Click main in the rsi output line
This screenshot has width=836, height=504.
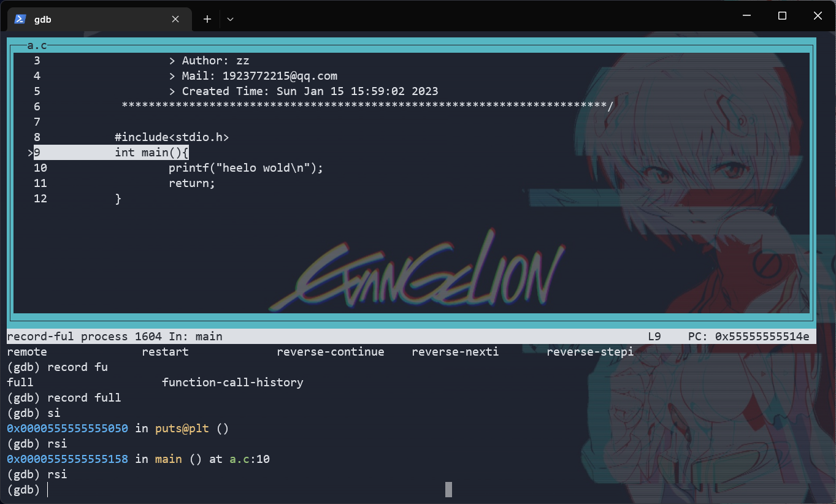coord(168,459)
